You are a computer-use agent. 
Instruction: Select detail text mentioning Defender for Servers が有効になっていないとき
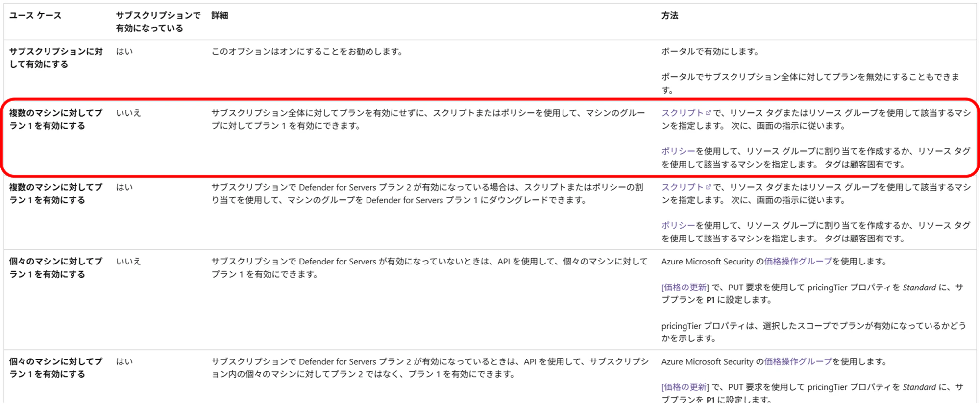(x=429, y=268)
